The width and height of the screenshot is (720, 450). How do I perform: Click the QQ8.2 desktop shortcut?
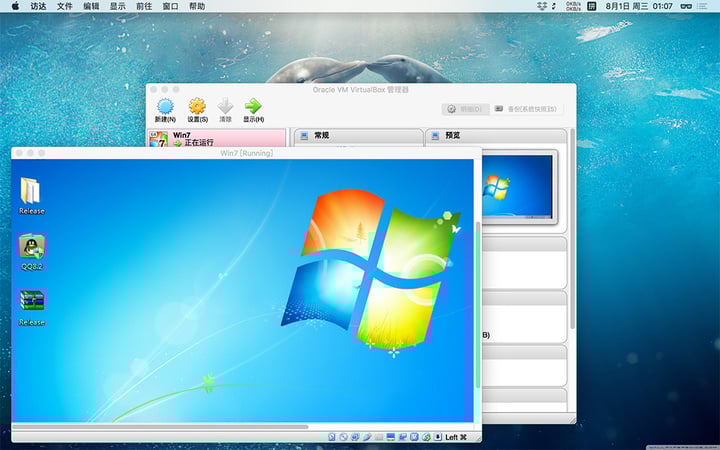(x=31, y=252)
